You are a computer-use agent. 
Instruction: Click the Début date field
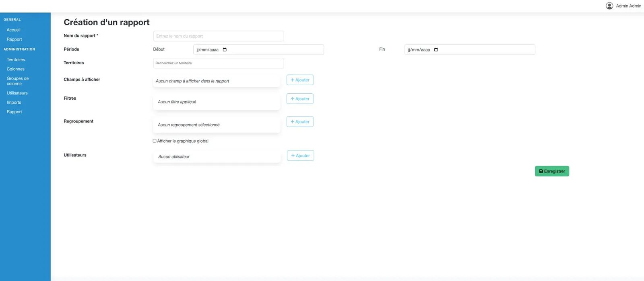tap(258, 50)
